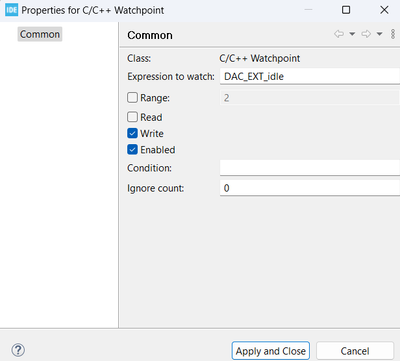Click into the Condition text field
This screenshot has height=361, width=400.
310,168
